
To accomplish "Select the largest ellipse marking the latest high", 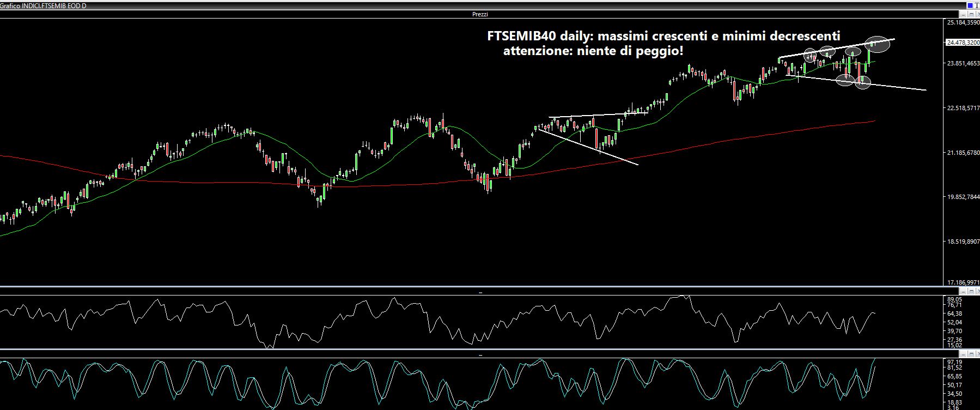I will (878, 44).
